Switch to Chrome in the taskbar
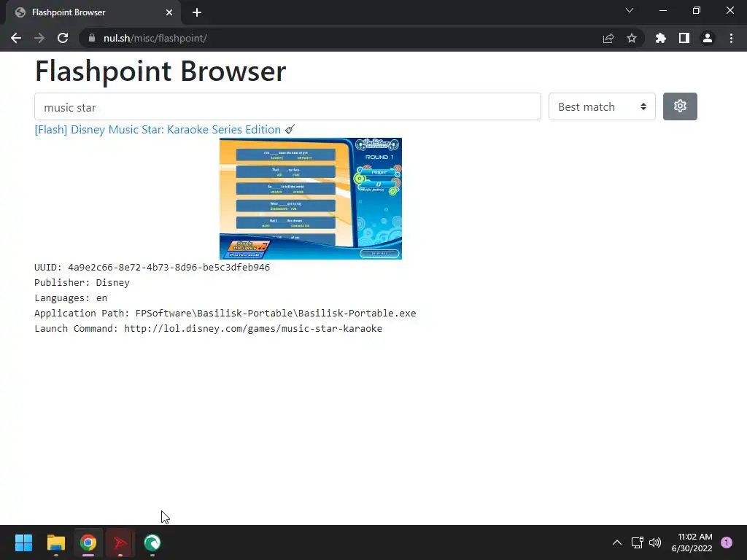 point(88,542)
